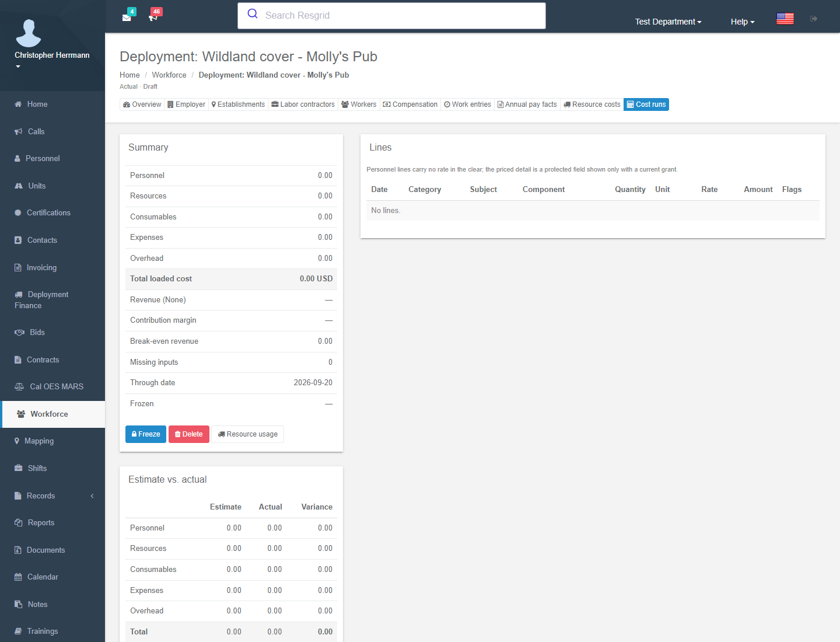
Task: Click the Invoicing document icon in sidebar
Action: tap(18, 268)
